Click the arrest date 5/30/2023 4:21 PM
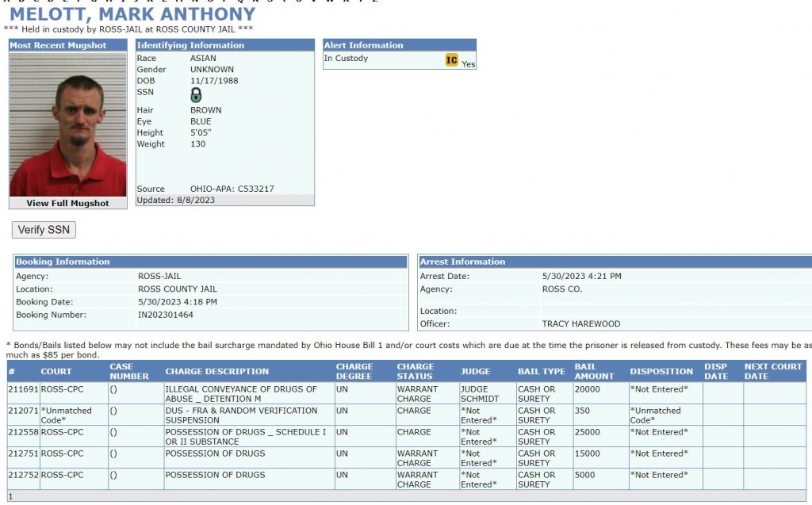Screen dimensions: 812x505 (581, 277)
